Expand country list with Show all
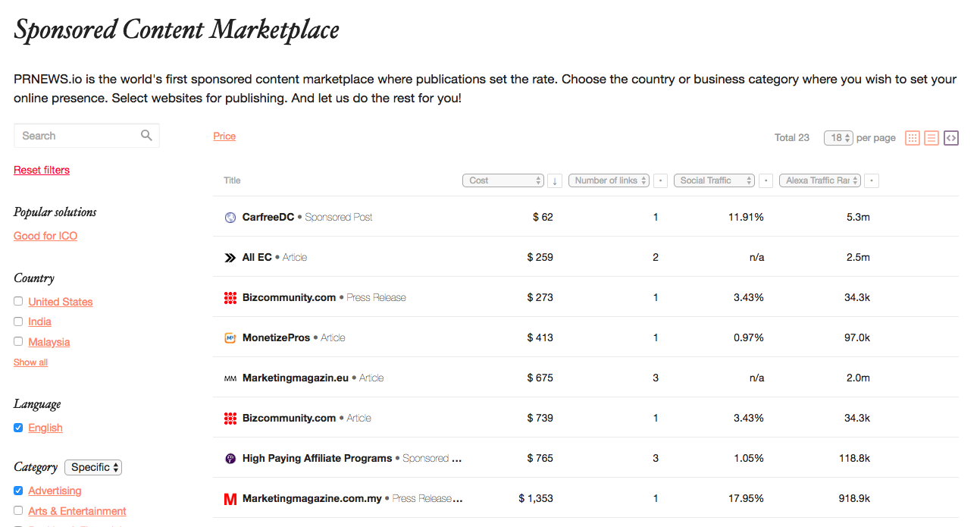The width and height of the screenshot is (980, 527). pyautogui.click(x=30, y=362)
